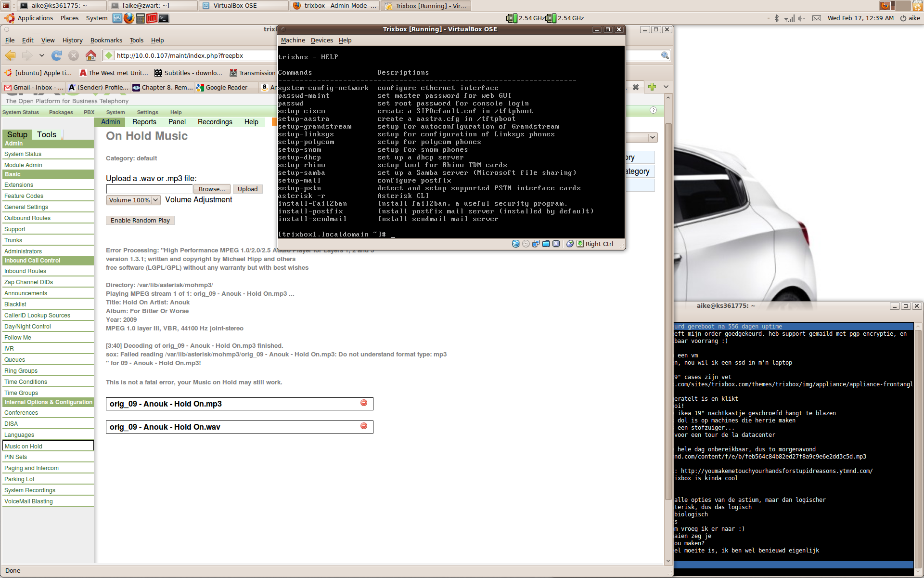Select the Tools tab in the sidebar

click(47, 135)
